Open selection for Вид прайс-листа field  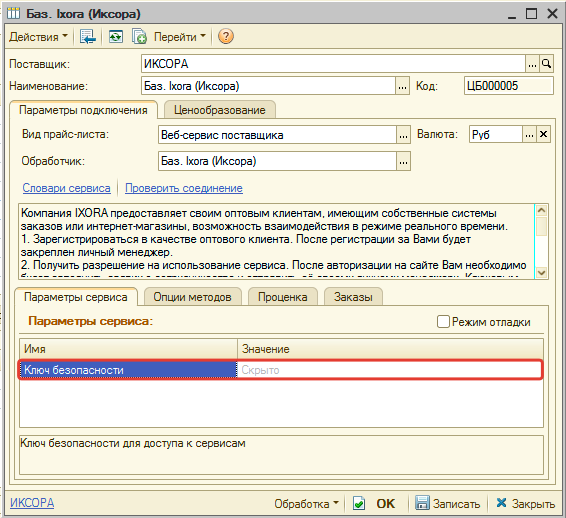click(403, 135)
